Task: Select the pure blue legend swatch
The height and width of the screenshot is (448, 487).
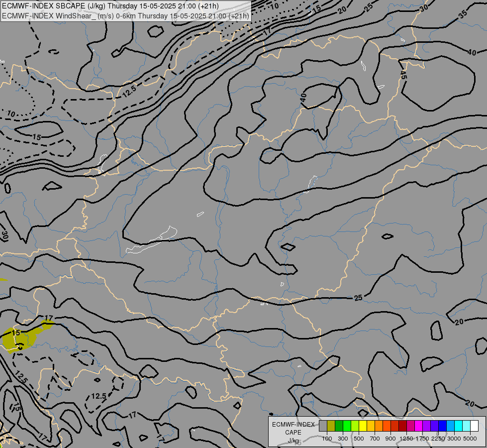Action: point(442,426)
